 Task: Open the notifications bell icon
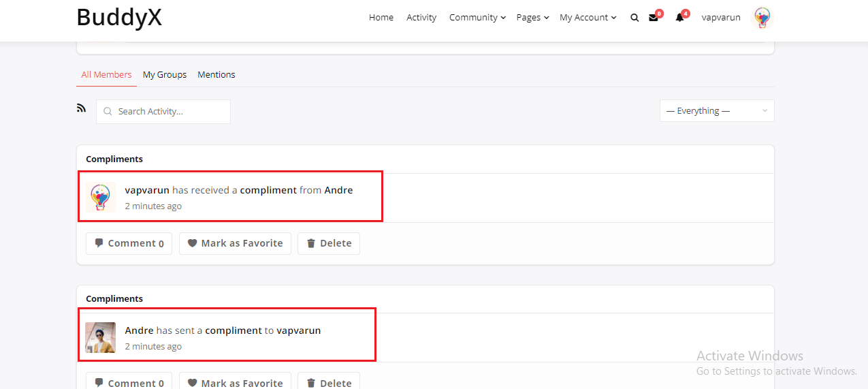679,18
